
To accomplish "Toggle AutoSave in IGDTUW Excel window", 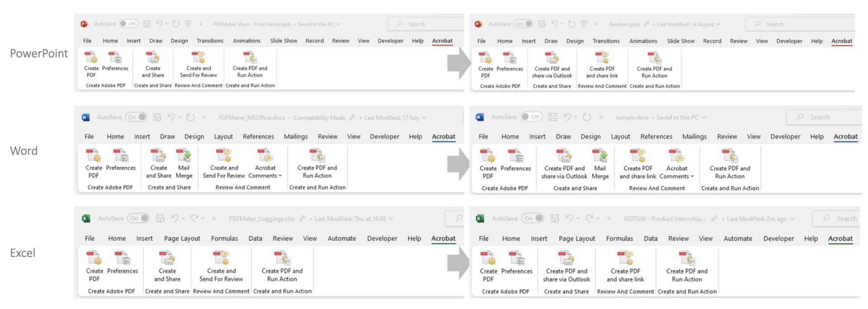I will tap(533, 218).
